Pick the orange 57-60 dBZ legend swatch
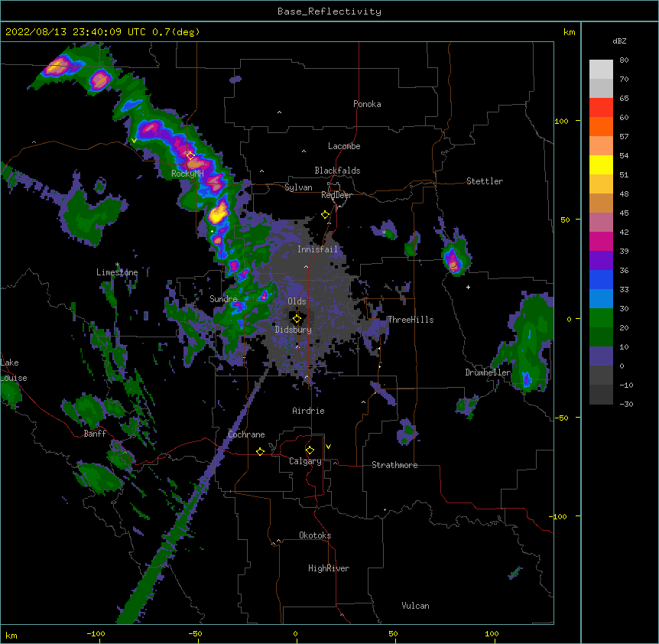 coord(601,127)
